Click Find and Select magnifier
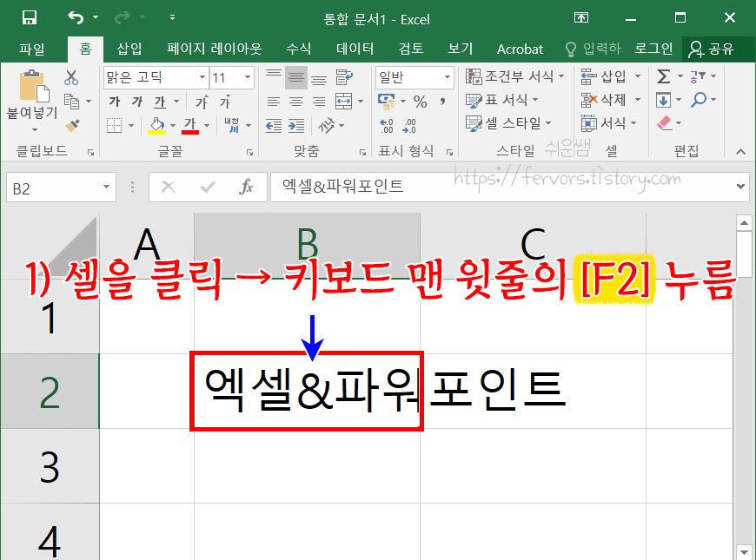 [x=699, y=100]
